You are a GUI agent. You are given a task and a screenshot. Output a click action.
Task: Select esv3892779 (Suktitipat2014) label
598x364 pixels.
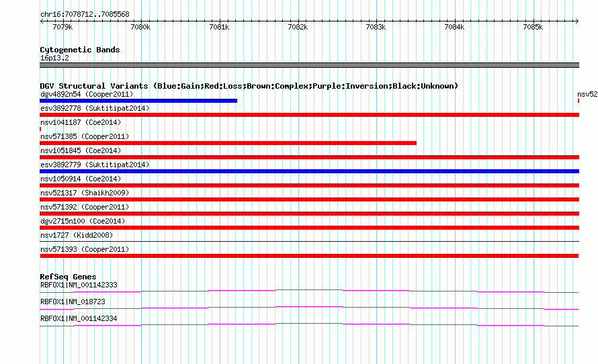[95, 165]
